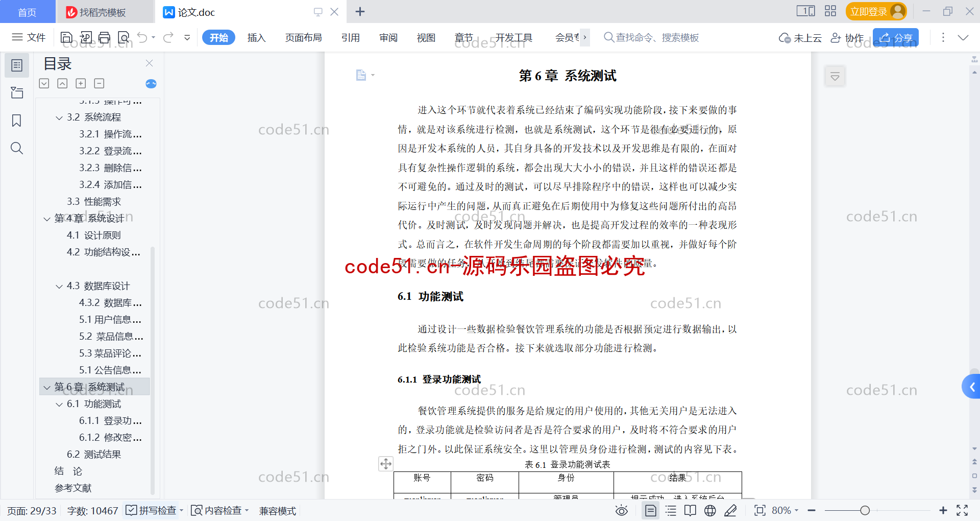Open a new tab with plus button
This screenshot has height=521, width=980.
pyautogui.click(x=360, y=11)
